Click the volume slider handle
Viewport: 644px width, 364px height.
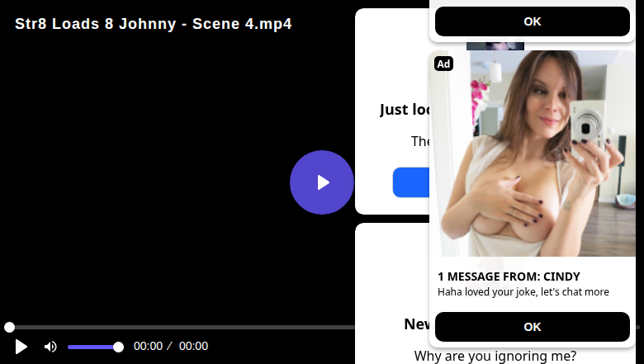click(x=118, y=347)
